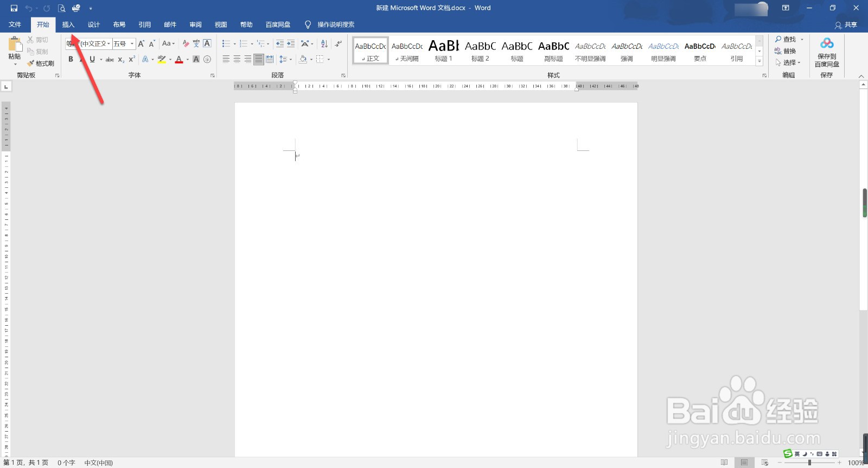Switch to Read Mode view in status bar
This screenshot has width=868, height=468.
pyautogui.click(x=724, y=463)
